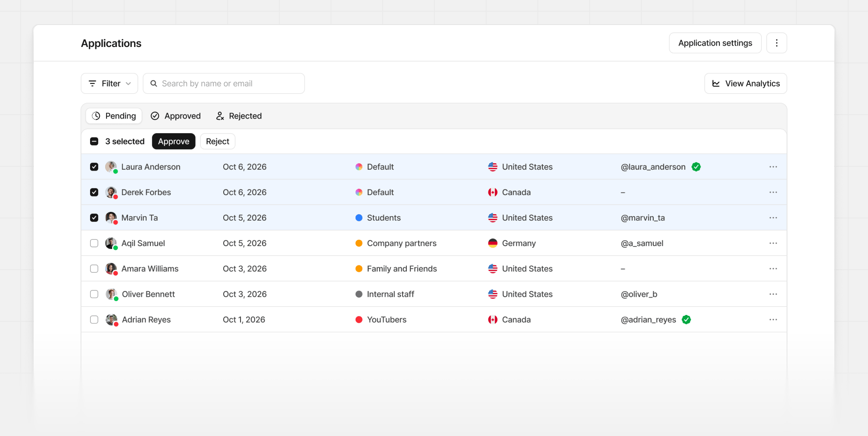Click the blue Students group dot
This screenshot has height=436, width=868.
coord(359,218)
